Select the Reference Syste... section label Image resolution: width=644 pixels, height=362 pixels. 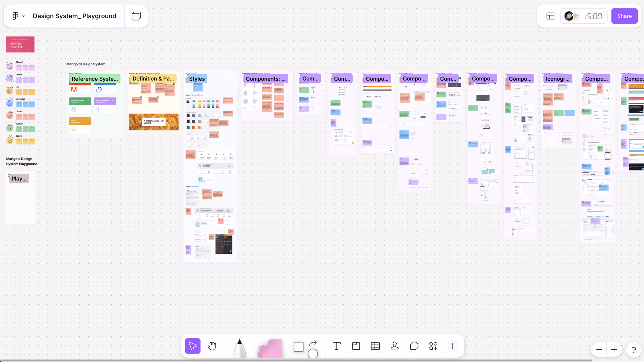coord(95,79)
